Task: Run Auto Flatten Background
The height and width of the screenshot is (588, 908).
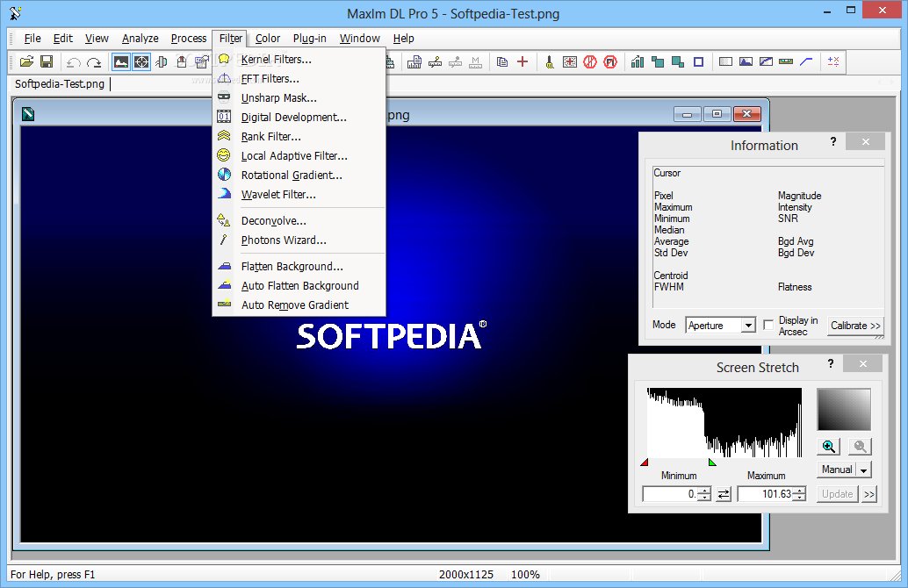Action: coord(300,286)
